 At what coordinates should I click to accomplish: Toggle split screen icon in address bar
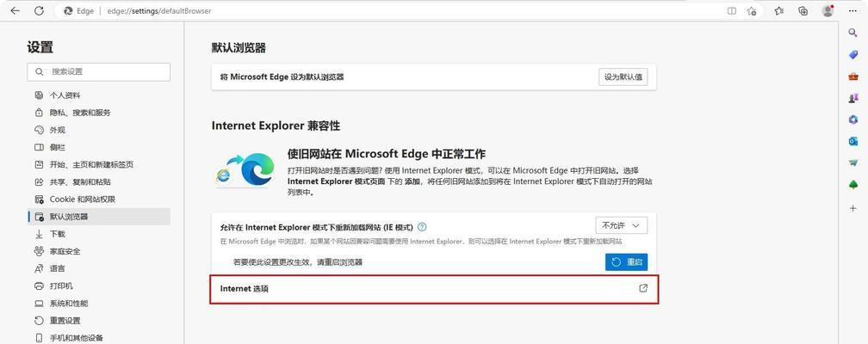(x=732, y=10)
